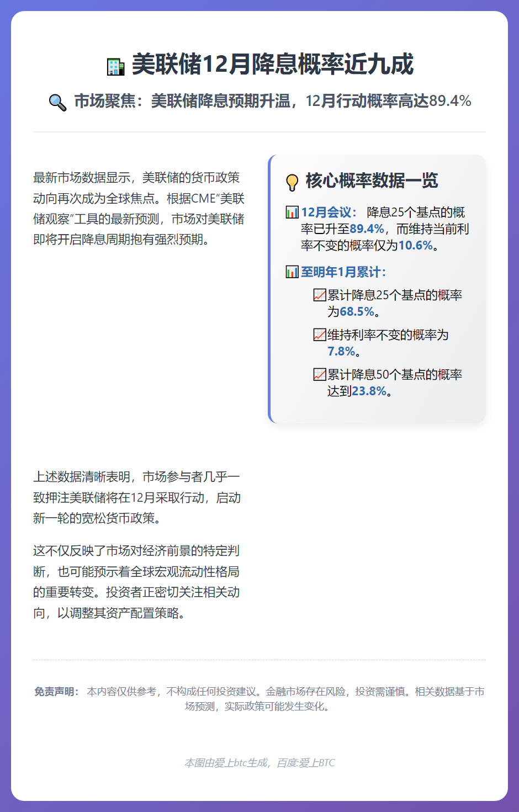Click the paragraph beginning 这不仅反映了市场
Screen dimensions: 519x812
tap(136, 582)
